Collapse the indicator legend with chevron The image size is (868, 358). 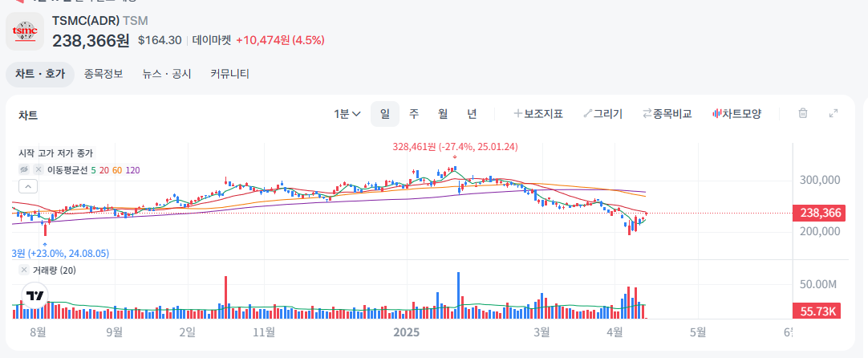coord(28,186)
